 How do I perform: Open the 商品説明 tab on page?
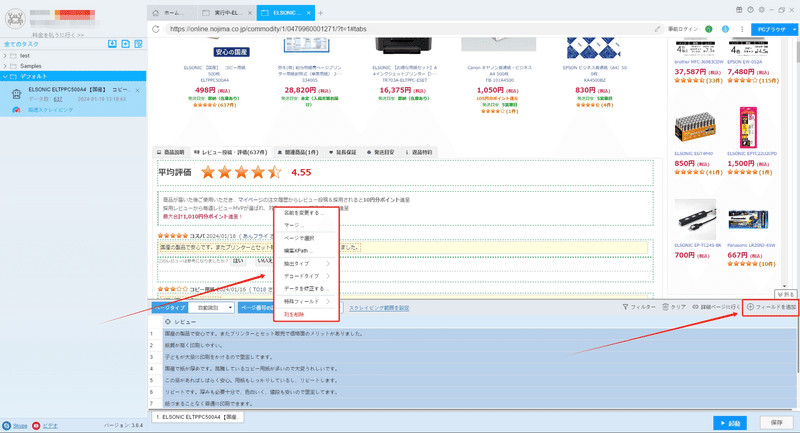(170, 152)
